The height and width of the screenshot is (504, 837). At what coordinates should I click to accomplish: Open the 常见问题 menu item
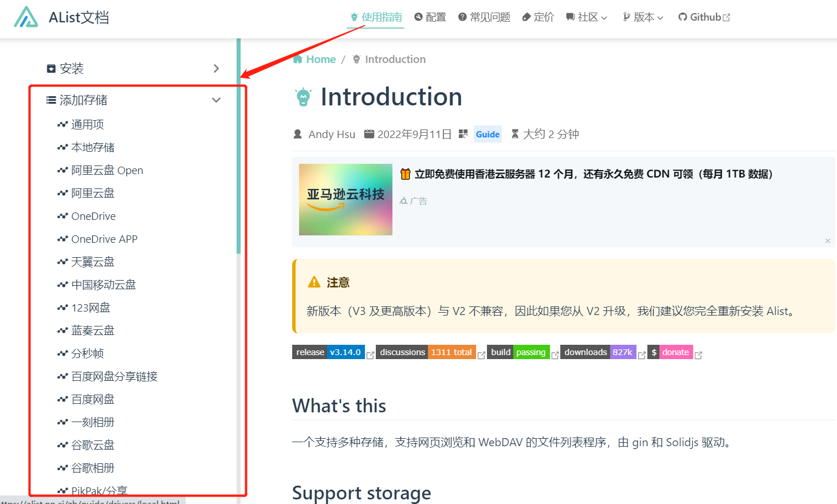(484, 17)
